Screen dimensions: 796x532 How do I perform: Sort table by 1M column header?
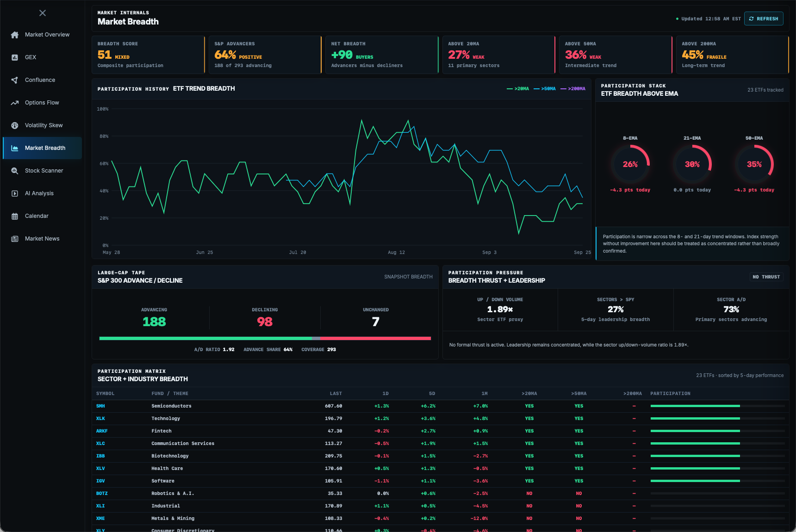pos(485,394)
